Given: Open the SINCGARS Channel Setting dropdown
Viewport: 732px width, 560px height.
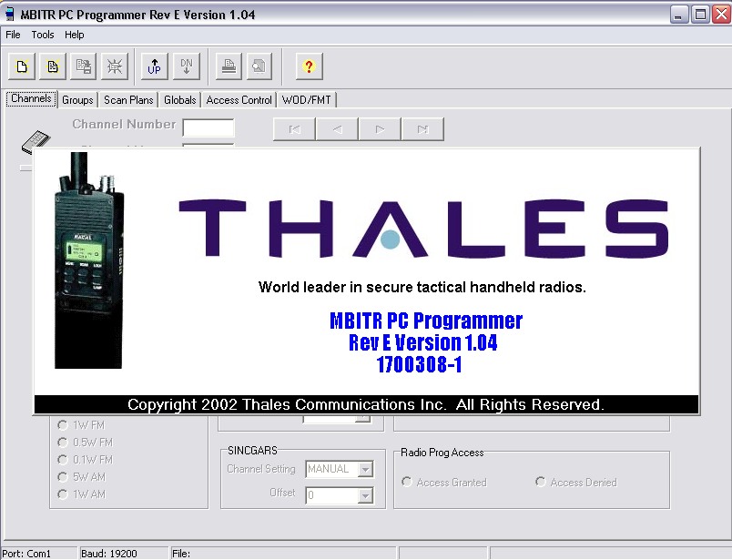Looking at the screenshot, I should [365, 470].
